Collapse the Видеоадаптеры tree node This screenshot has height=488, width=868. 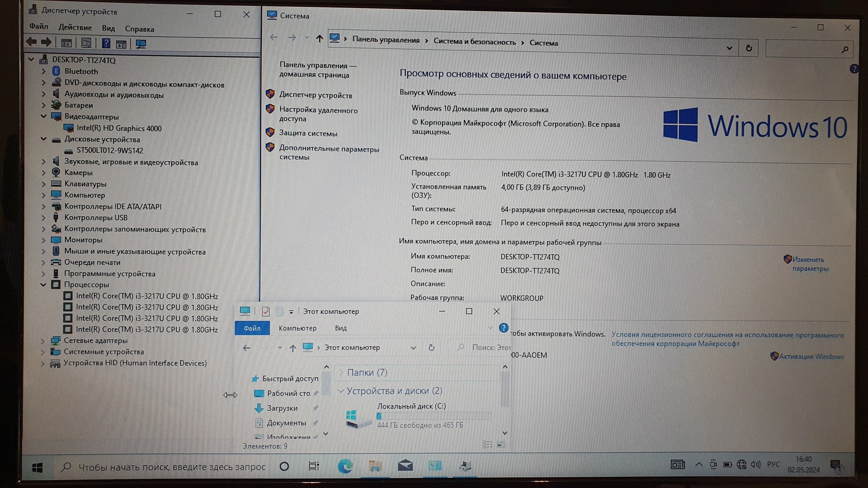[x=44, y=116]
